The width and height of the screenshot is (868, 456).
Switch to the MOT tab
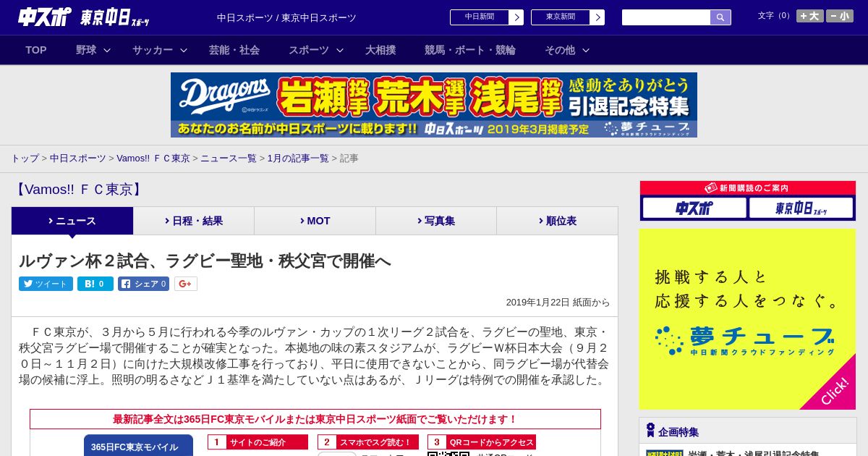coord(315,221)
